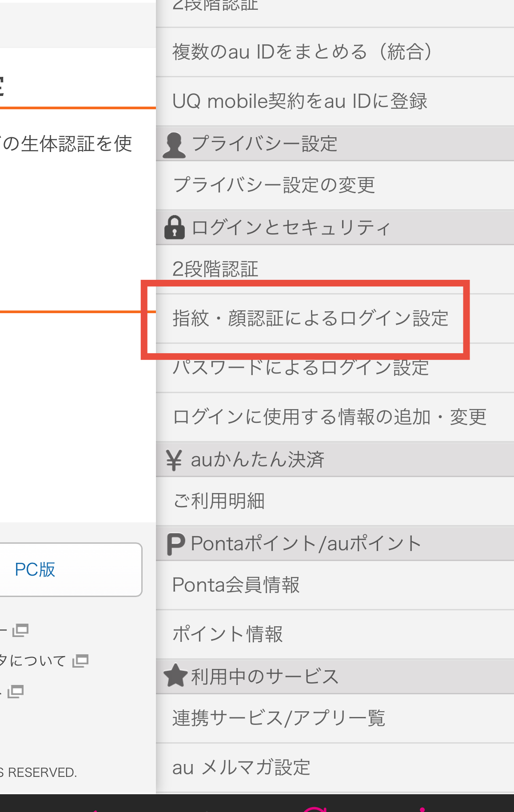Open プライバシー設定の変更
514x812 pixels.
274,185
